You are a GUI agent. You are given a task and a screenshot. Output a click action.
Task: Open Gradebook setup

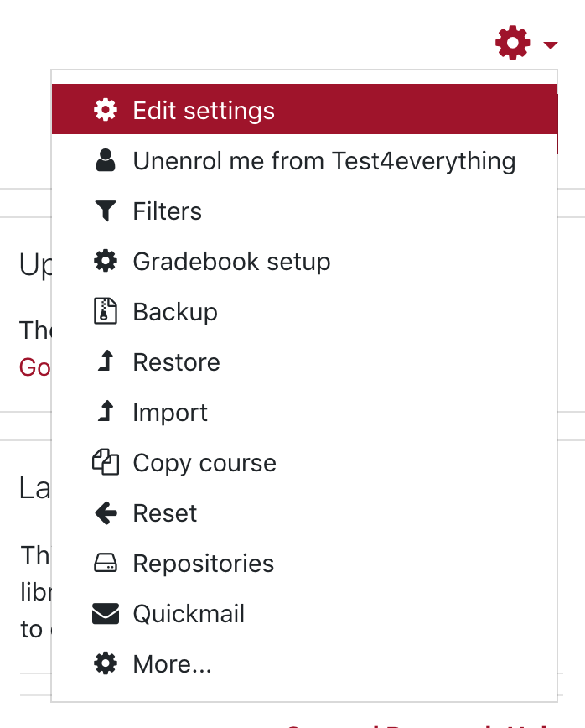pyautogui.click(x=304, y=262)
